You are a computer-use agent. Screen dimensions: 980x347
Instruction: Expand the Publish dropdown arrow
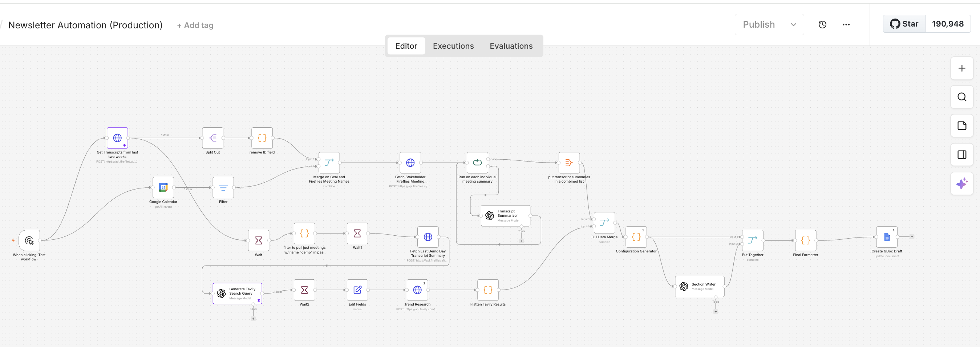coord(793,25)
